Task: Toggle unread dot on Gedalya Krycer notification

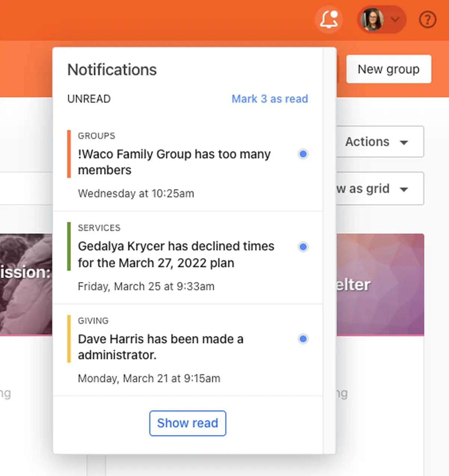Action: (303, 247)
